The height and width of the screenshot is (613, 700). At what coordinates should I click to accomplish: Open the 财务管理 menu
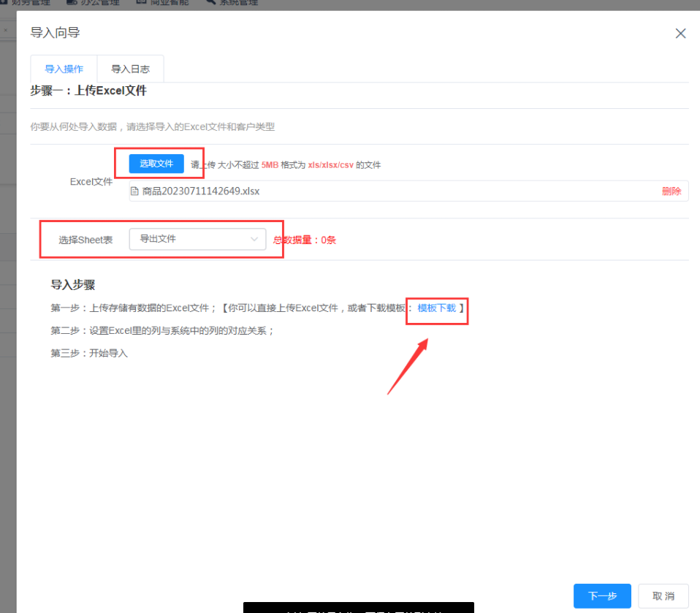point(31,3)
